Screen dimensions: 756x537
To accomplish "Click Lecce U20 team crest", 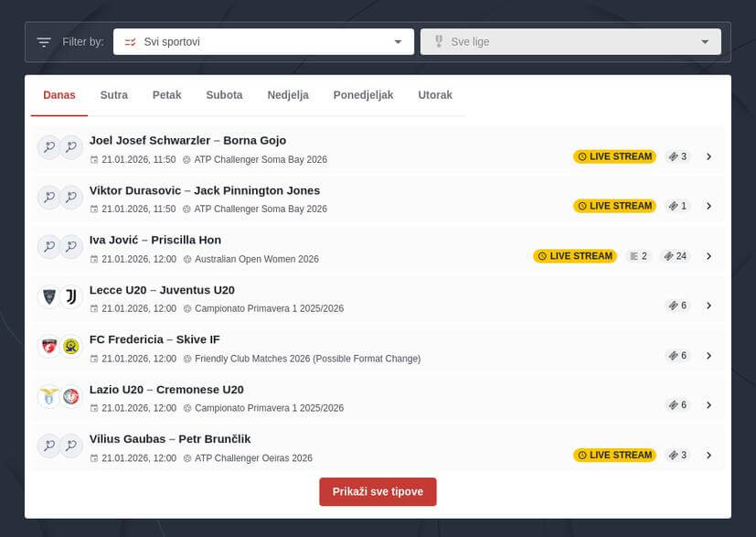I will [48, 296].
